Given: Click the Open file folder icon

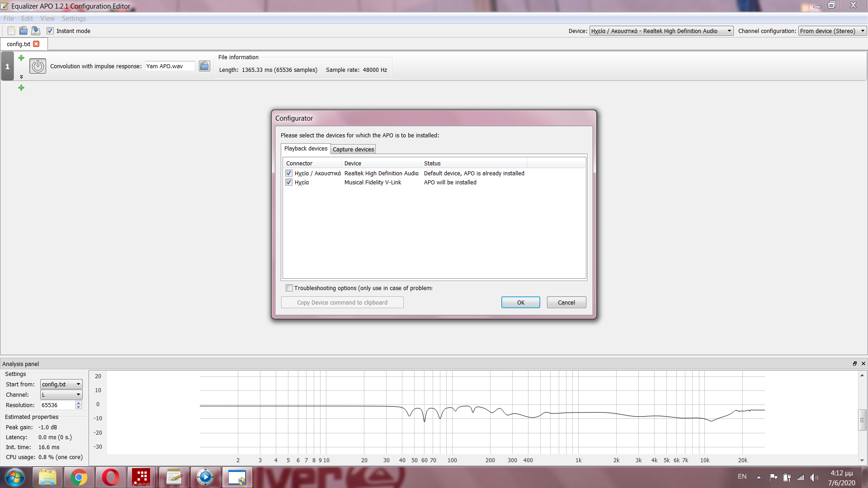Looking at the screenshot, I should (x=24, y=31).
